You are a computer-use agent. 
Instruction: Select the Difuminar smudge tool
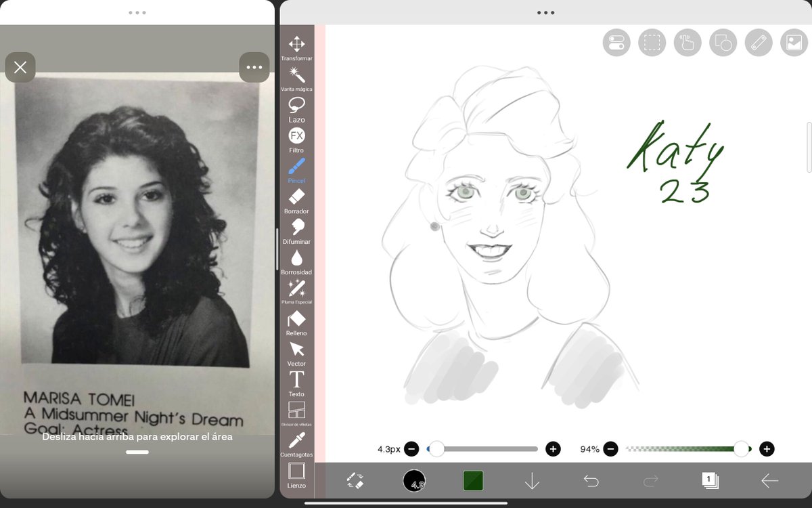(x=296, y=232)
